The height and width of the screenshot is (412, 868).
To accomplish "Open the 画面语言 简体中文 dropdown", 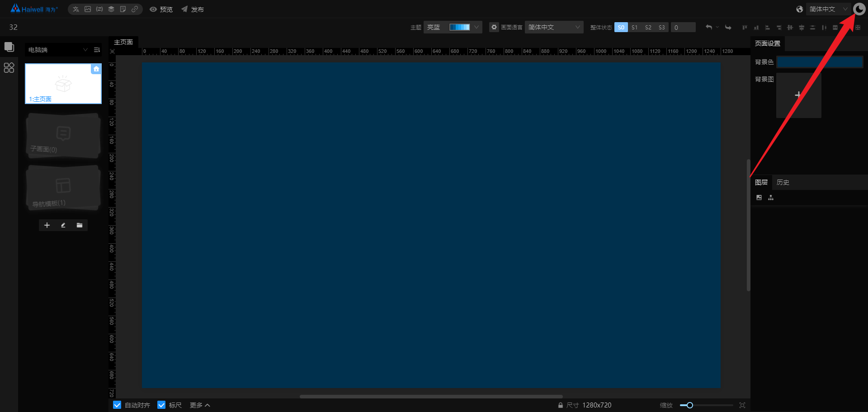I will (554, 27).
